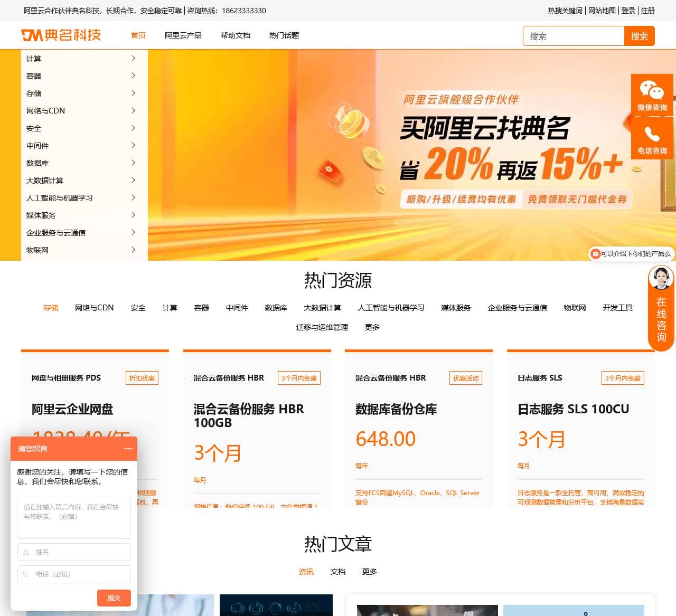Open the 电话咨询 phone icon
The height and width of the screenshot is (616, 676).
[x=652, y=138]
